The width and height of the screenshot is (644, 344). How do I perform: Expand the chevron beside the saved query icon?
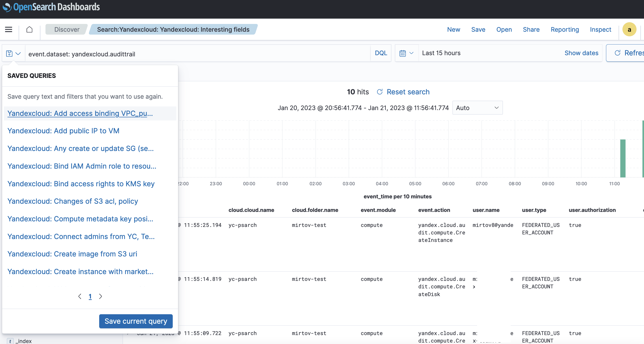(x=18, y=53)
